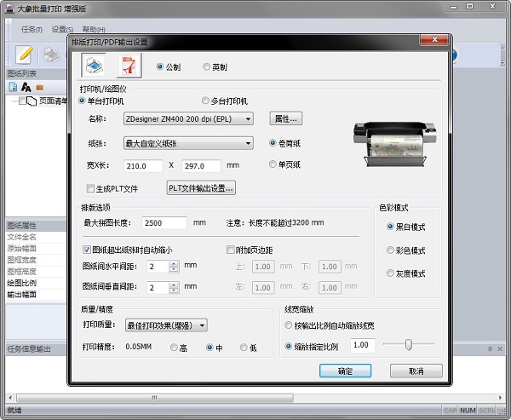This screenshot has width=511, height=420.
Task: Click the 确定 confirm button
Action: point(345,371)
